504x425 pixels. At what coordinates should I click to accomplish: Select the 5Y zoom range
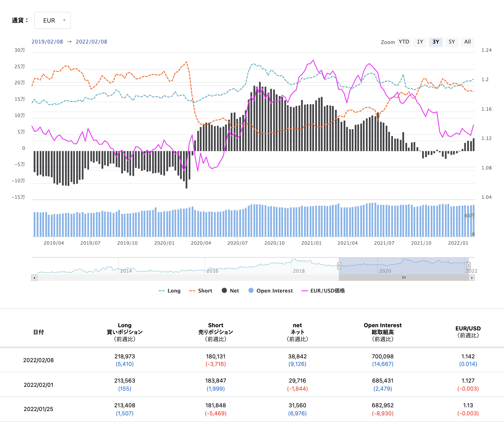click(x=452, y=42)
